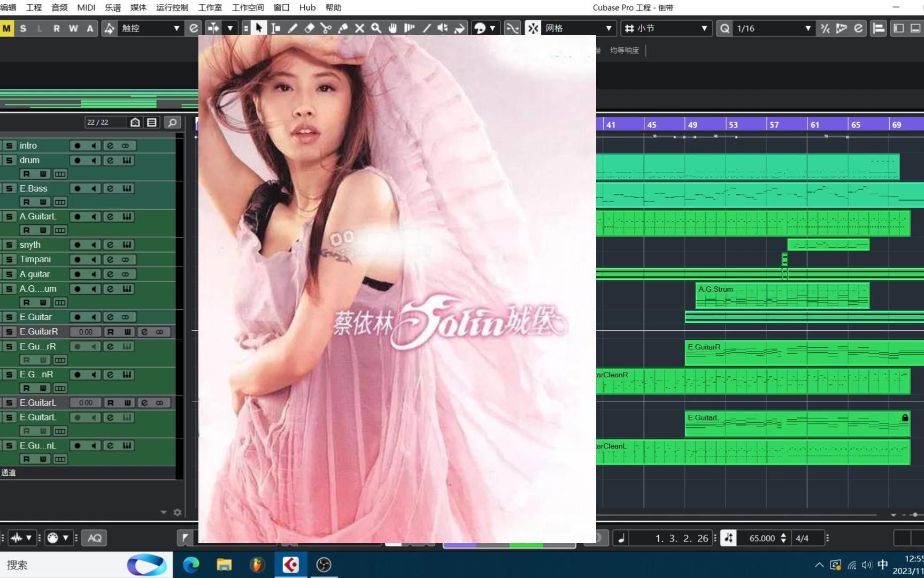Toggle global Write automation W button

click(x=73, y=28)
